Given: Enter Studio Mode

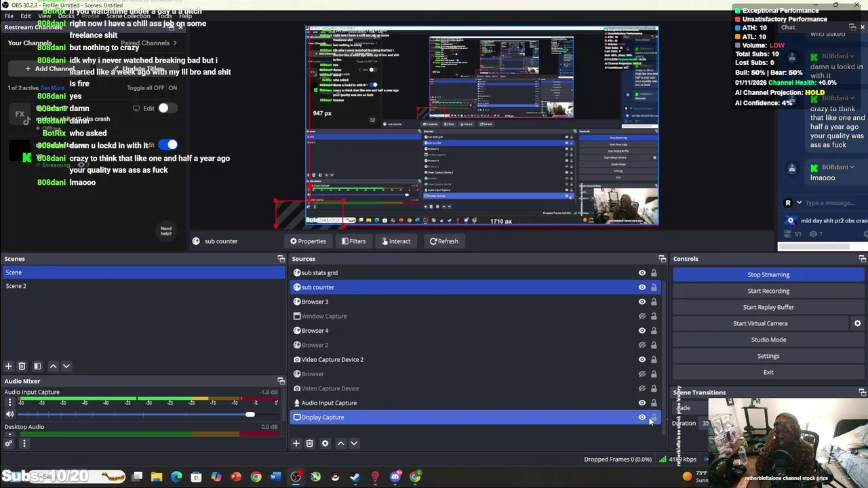Looking at the screenshot, I should pos(768,340).
